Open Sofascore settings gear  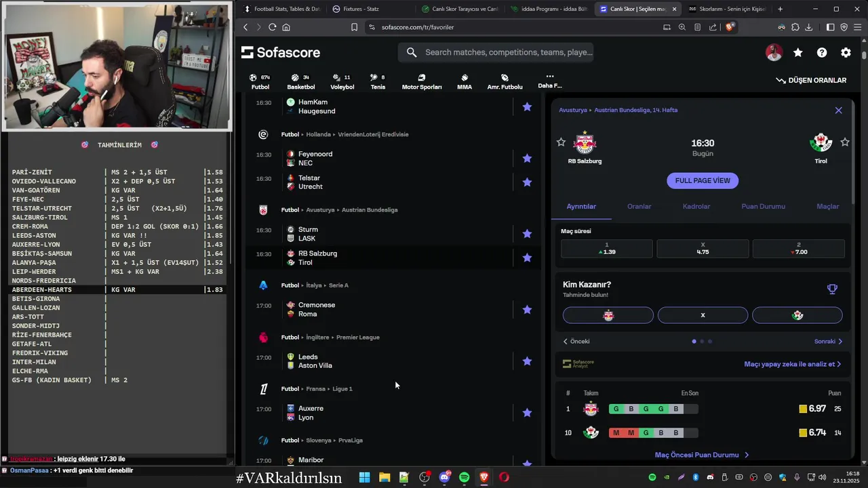pyautogui.click(x=846, y=52)
